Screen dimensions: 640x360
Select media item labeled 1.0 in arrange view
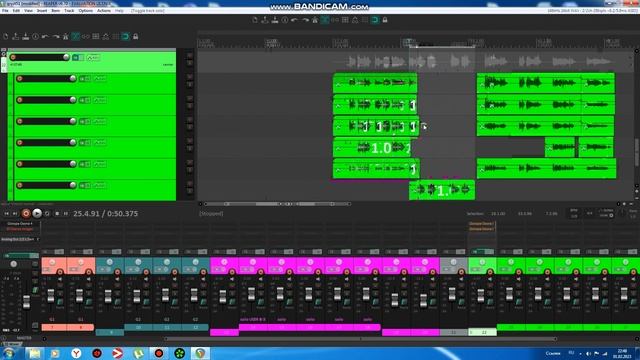373,148
